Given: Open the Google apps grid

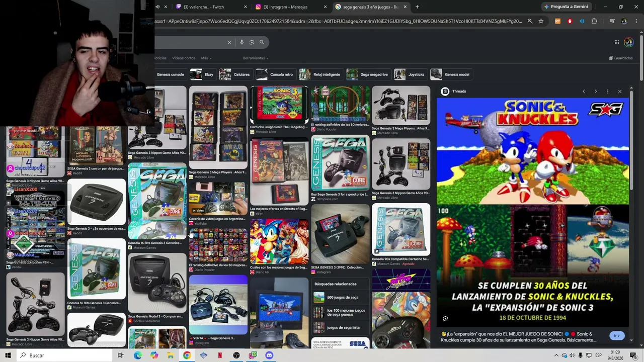Looking at the screenshot, I should point(617,42).
